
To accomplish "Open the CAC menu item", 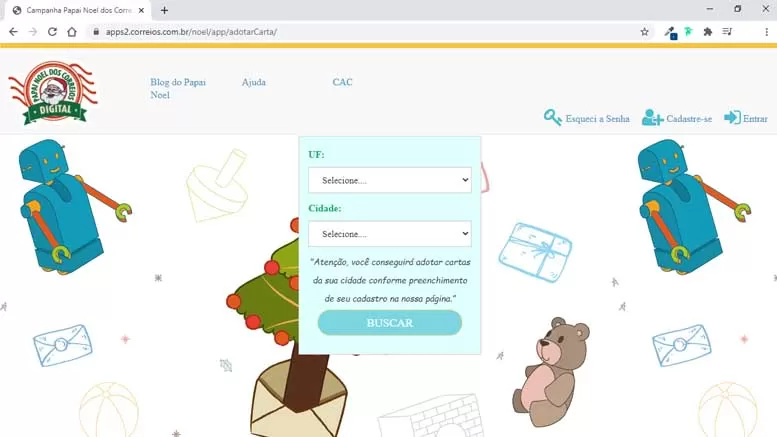I will click(x=342, y=82).
